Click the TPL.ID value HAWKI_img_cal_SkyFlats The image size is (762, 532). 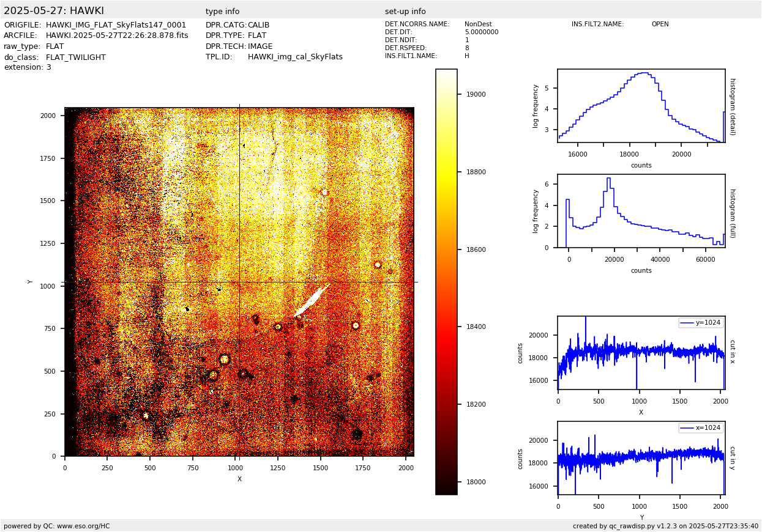(x=295, y=57)
